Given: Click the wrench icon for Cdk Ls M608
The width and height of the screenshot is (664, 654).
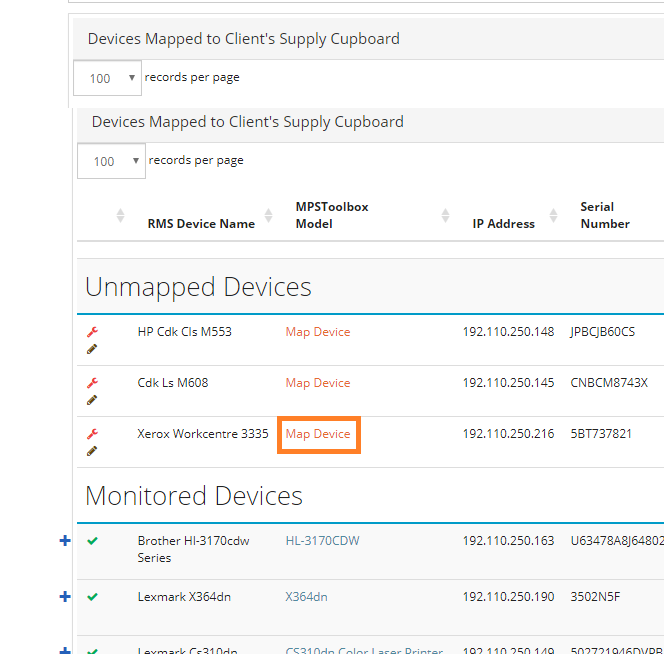Looking at the screenshot, I should (92, 383).
